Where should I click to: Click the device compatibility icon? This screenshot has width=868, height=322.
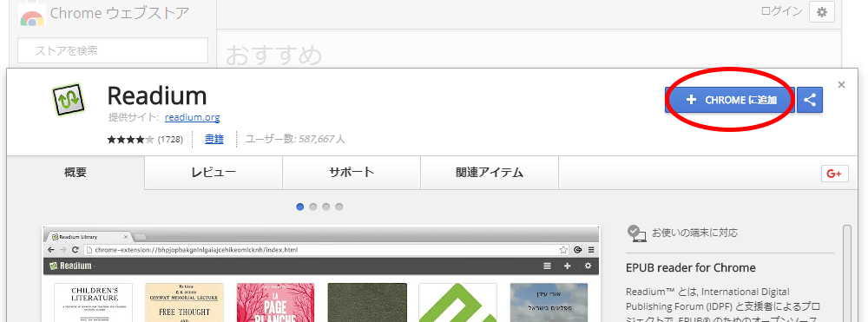636,233
